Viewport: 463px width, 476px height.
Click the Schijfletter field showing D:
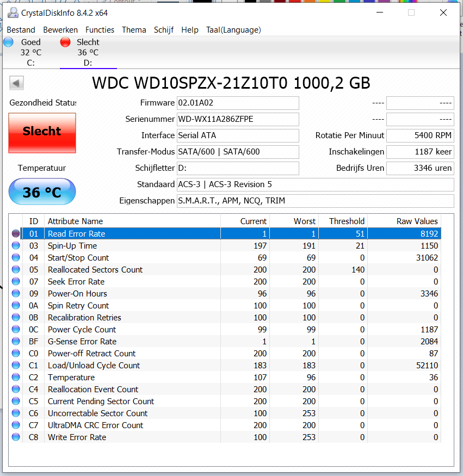238,168
